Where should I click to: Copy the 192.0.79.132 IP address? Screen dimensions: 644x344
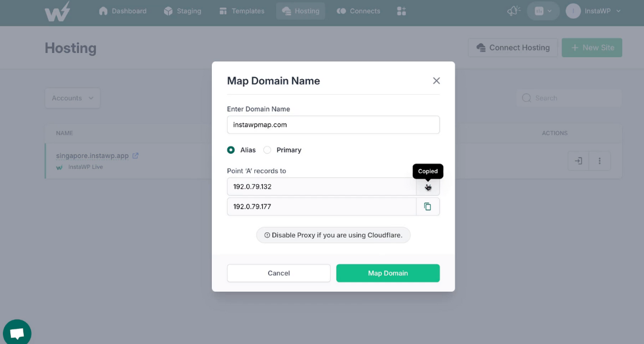427,187
